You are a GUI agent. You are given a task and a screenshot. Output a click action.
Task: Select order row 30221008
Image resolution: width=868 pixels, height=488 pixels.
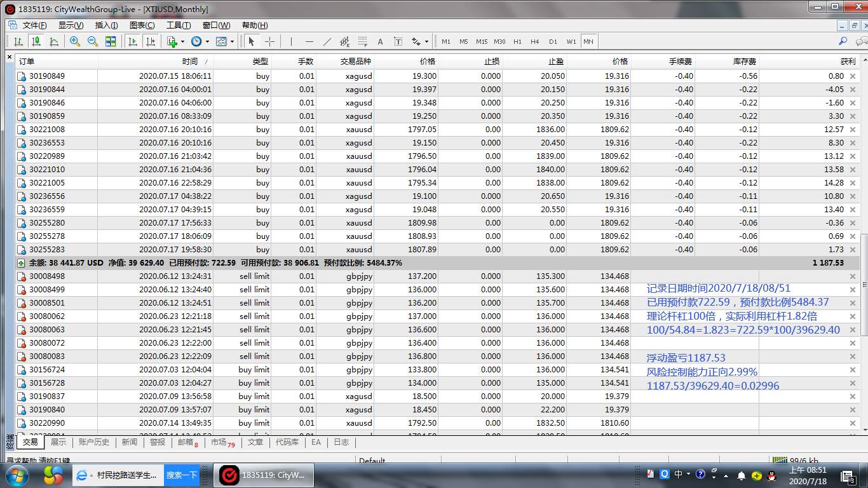438,130
